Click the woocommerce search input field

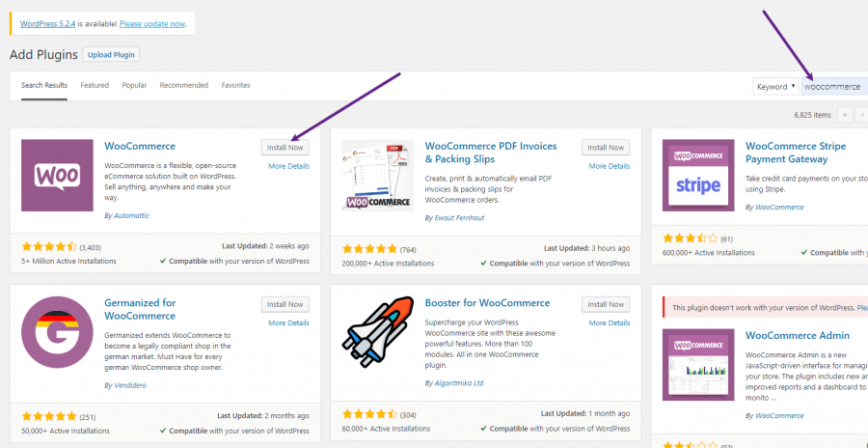(x=833, y=86)
